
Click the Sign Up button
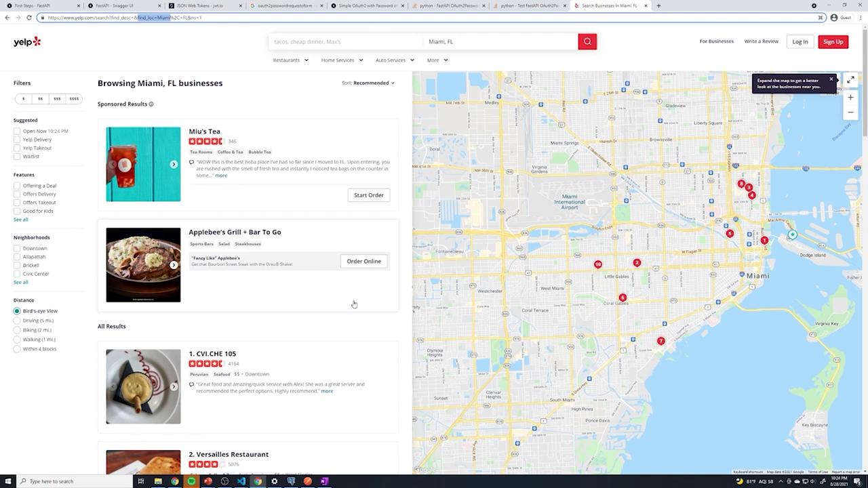tap(833, 42)
